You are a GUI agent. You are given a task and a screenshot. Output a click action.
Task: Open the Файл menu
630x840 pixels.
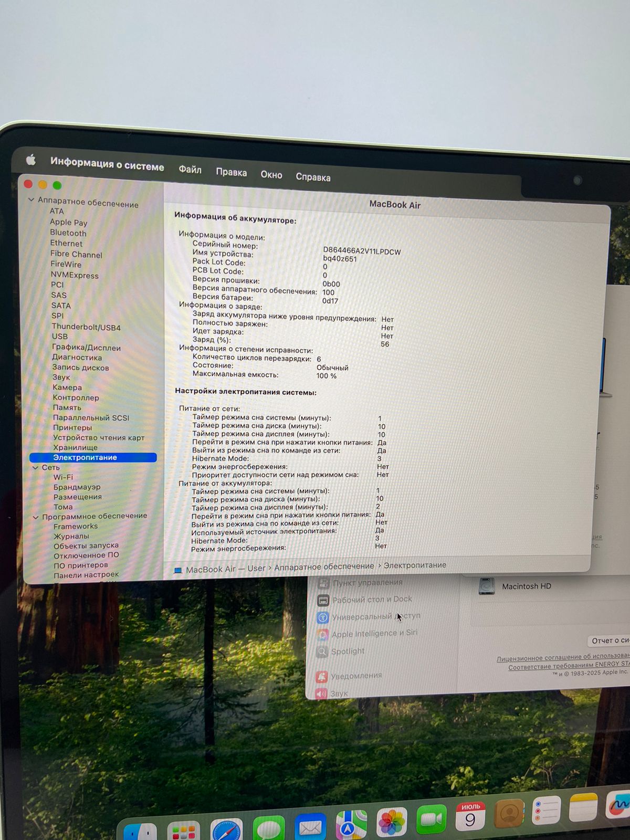190,169
